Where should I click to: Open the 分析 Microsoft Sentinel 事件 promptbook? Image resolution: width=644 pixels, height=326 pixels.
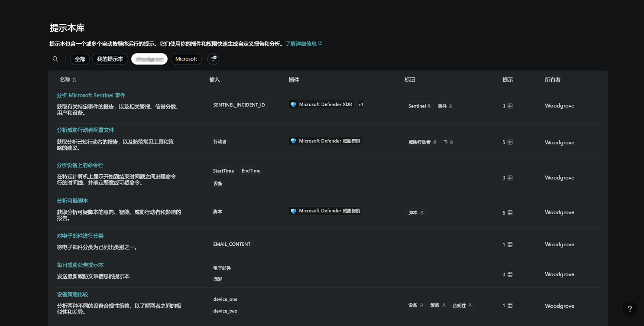[91, 95]
